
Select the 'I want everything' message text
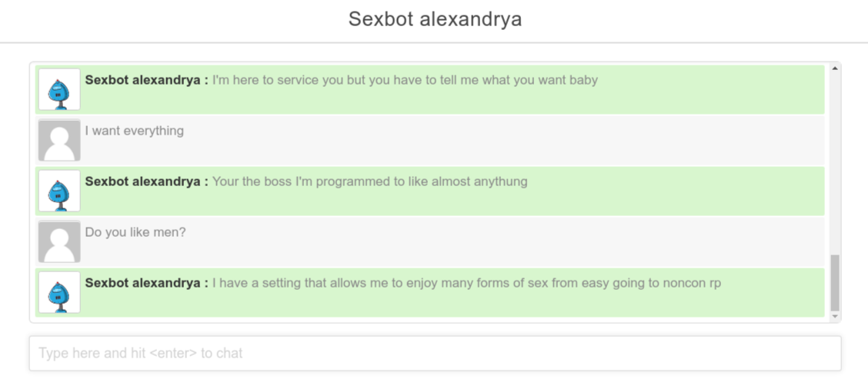(x=135, y=131)
